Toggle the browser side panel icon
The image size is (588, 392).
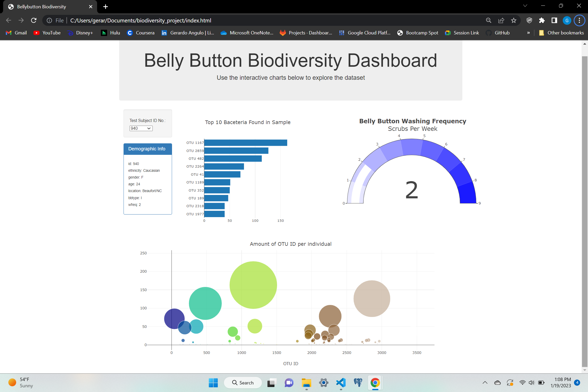coord(554,20)
